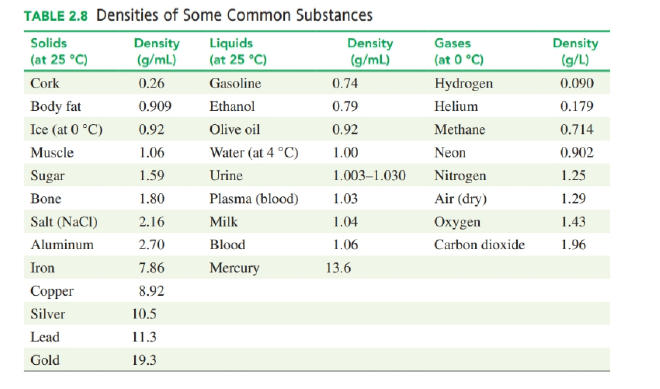Select the Liquids column header
Image resolution: width=660 pixels, height=389 pixels.
(x=238, y=51)
